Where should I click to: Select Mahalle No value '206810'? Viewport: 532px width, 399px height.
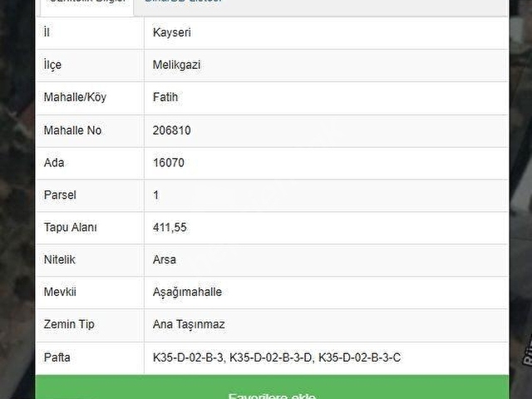click(172, 131)
